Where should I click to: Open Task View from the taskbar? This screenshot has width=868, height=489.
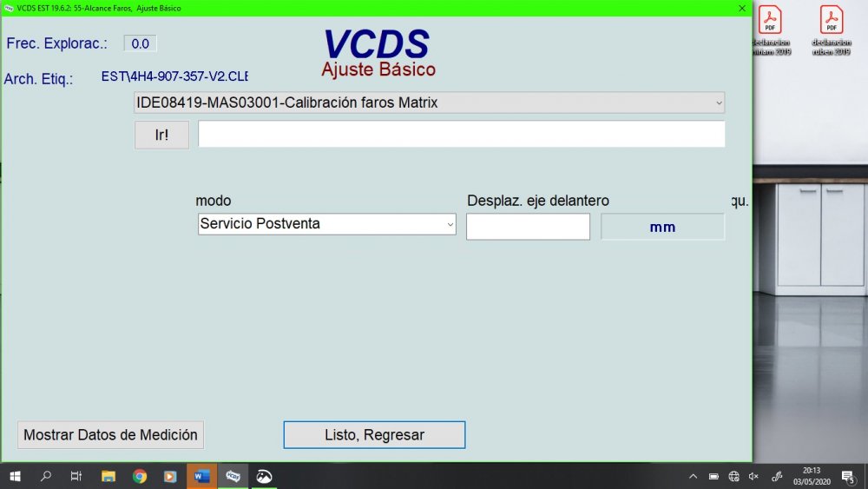pos(76,476)
